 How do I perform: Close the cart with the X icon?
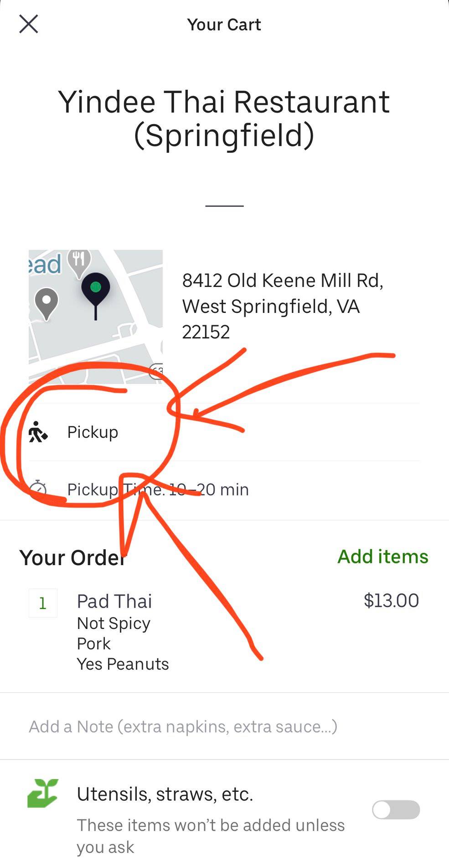click(x=28, y=24)
